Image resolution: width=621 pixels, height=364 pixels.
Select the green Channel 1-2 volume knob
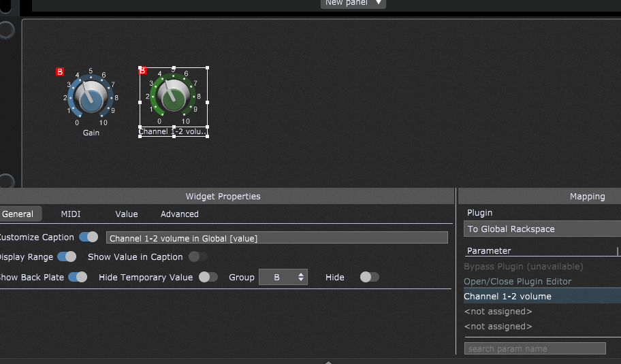pyautogui.click(x=174, y=99)
